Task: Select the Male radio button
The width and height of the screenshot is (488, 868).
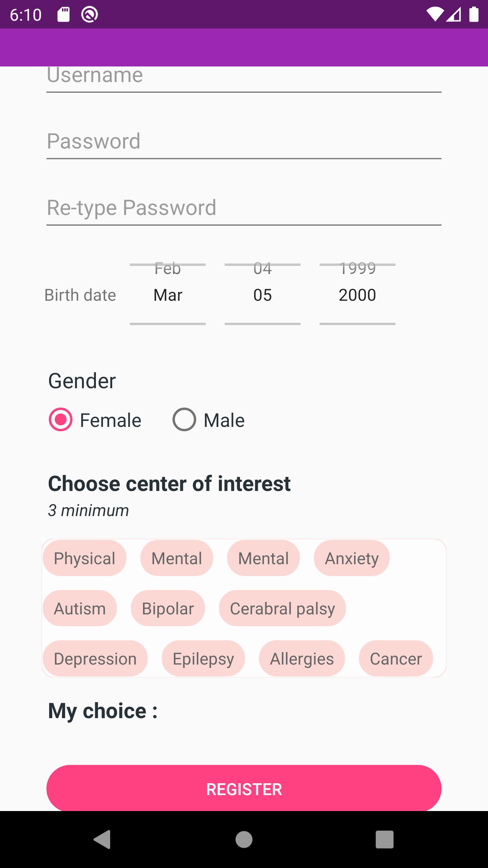Action: click(x=208, y=420)
